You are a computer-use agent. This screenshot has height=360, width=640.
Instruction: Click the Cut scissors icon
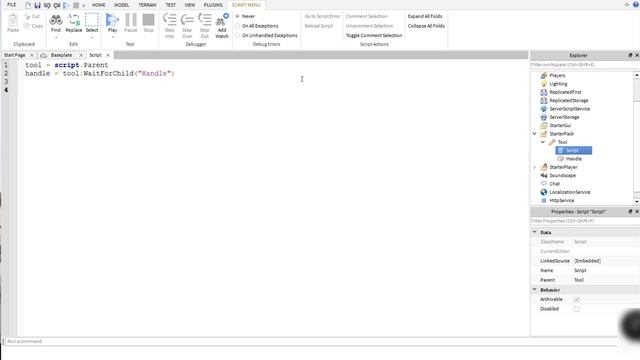coord(27,16)
